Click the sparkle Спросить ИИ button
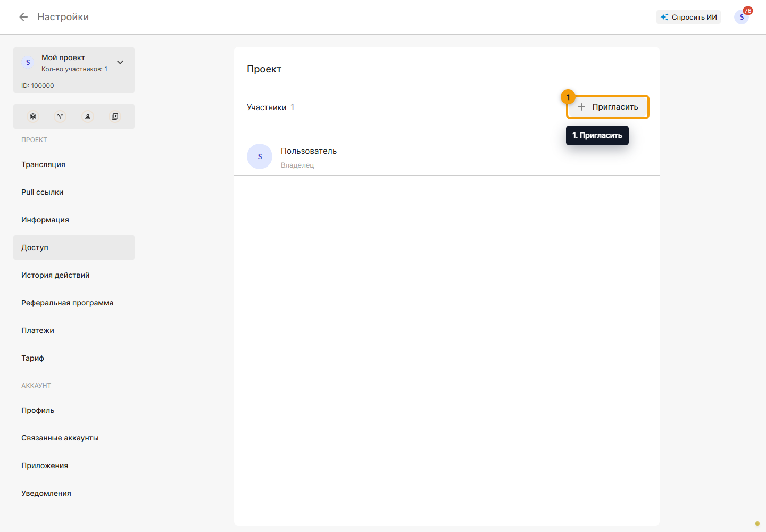This screenshot has width=766, height=532. (x=688, y=17)
